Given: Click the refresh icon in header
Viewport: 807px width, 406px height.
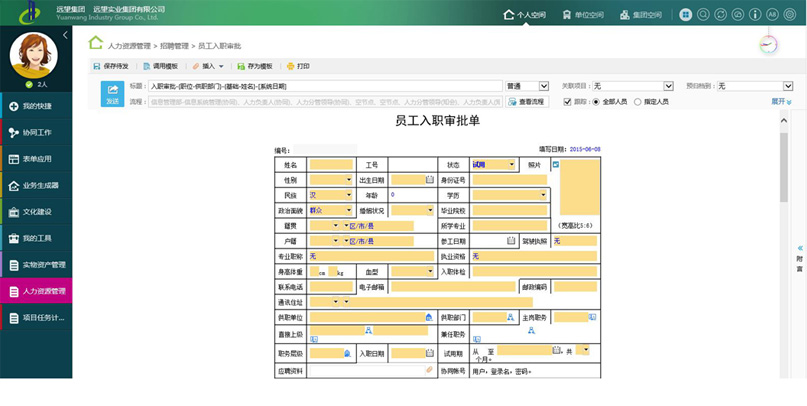Looking at the screenshot, I should (x=721, y=14).
